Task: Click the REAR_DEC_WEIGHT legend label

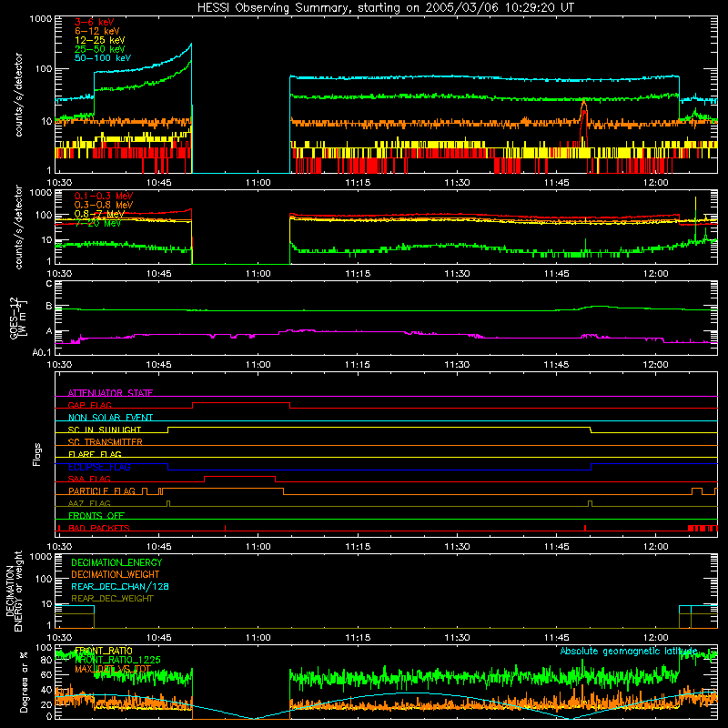Action: [x=112, y=599]
